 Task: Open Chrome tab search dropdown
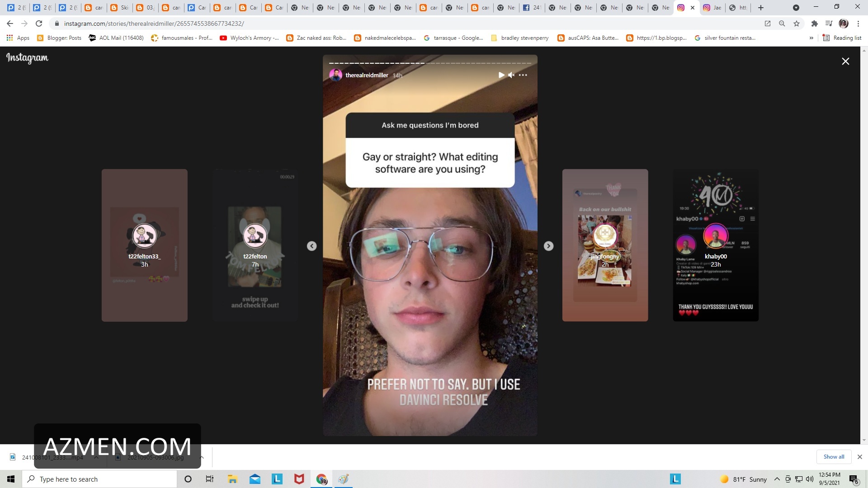click(796, 8)
